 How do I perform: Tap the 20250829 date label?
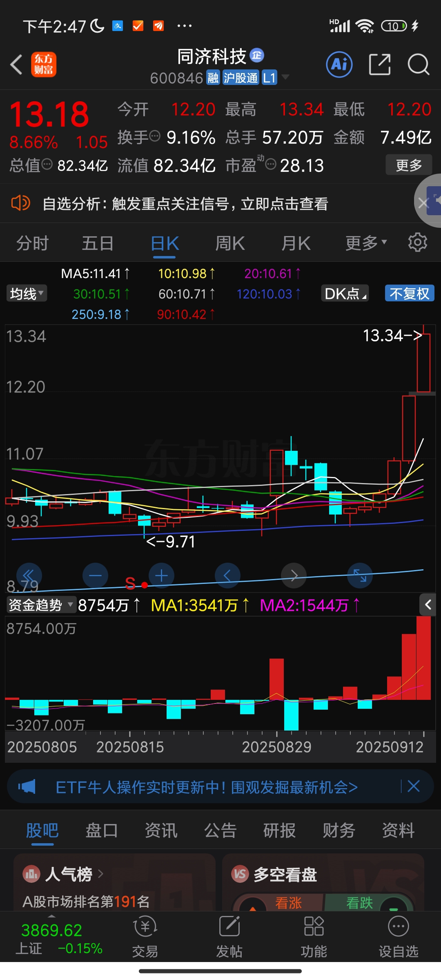(276, 746)
